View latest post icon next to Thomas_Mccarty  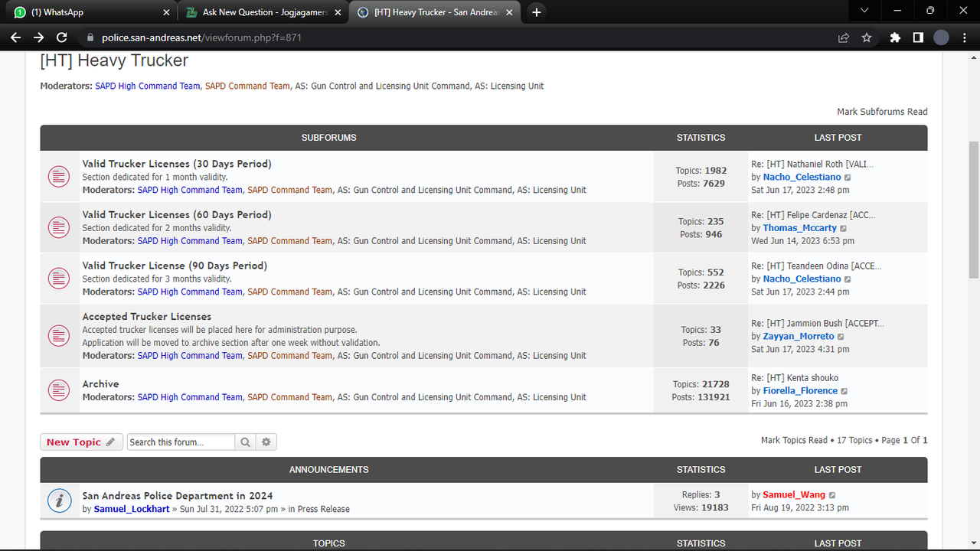pyautogui.click(x=844, y=228)
